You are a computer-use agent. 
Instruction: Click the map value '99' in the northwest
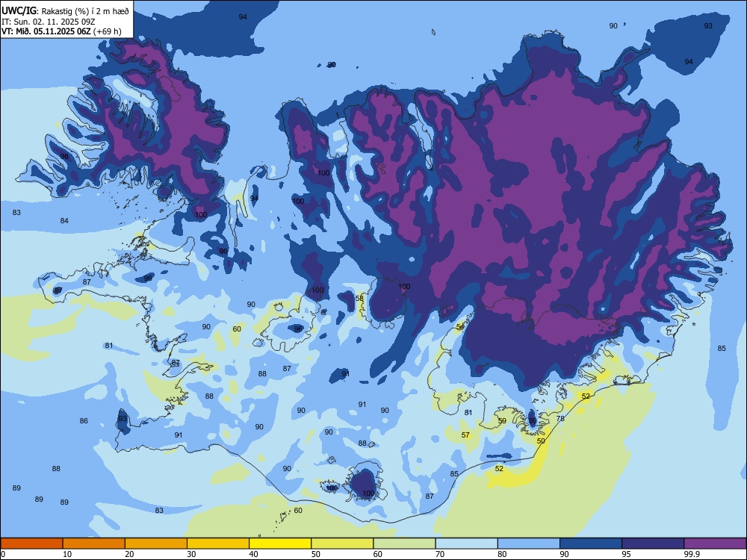[223, 251]
